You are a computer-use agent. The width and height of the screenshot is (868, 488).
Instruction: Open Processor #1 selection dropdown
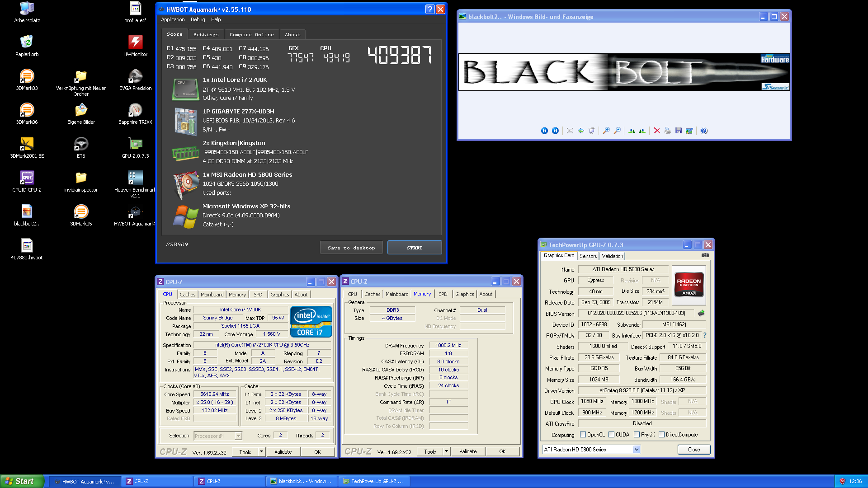[238, 436]
